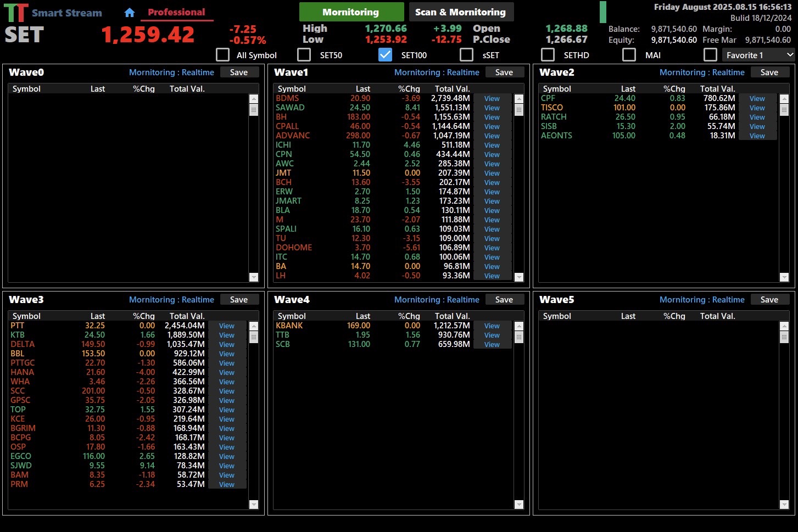Select the JMT symbol in Wave1
Viewport: 798px width, 532px height.
click(x=283, y=173)
